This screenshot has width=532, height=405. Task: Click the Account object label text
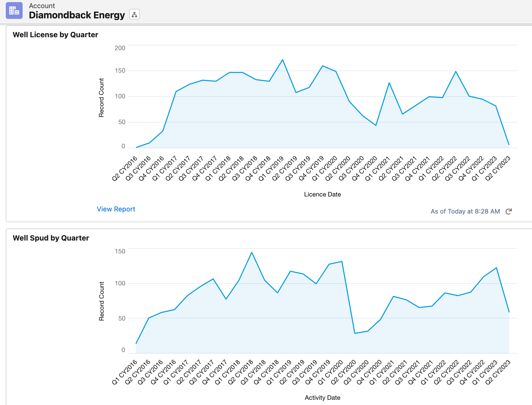pos(42,6)
